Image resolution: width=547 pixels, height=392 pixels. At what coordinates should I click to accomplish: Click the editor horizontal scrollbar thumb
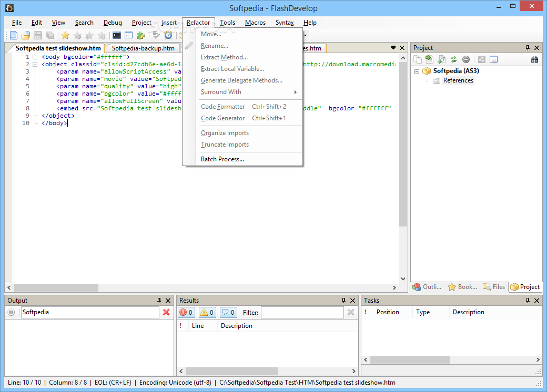tap(56, 287)
